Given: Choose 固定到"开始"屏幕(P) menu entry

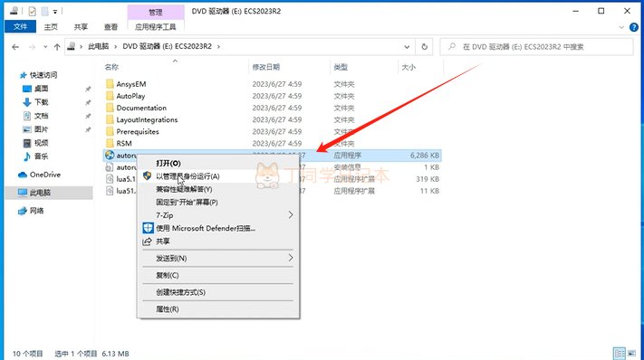Looking at the screenshot, I should (x=218, y=202).
